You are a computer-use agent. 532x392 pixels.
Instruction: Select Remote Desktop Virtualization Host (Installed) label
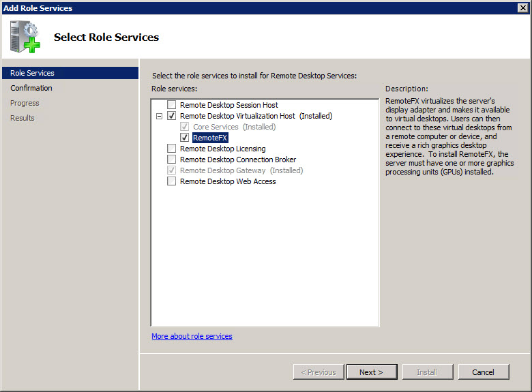click(256, 116)
